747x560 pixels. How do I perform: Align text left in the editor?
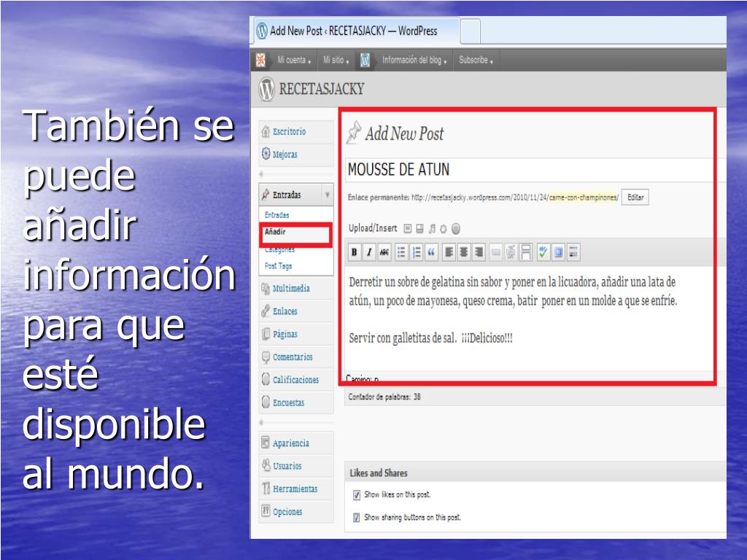point(449,252)
